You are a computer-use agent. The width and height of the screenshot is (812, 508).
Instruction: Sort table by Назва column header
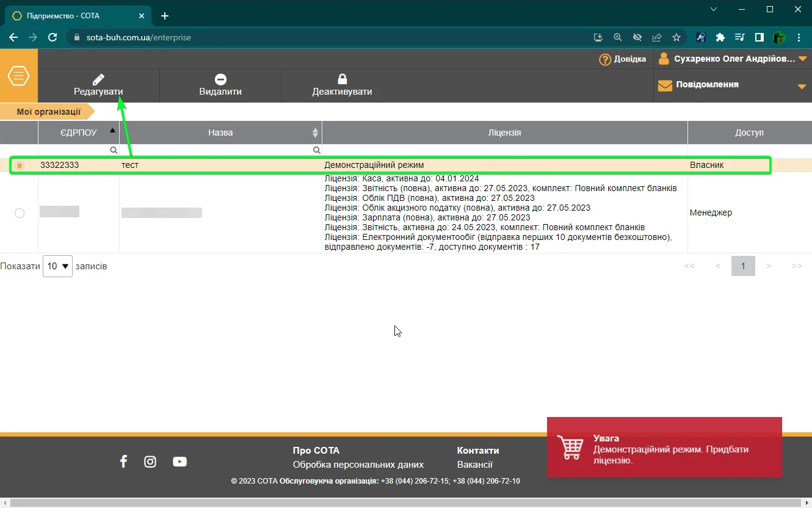pyautogui.click(x=220, y=132)
